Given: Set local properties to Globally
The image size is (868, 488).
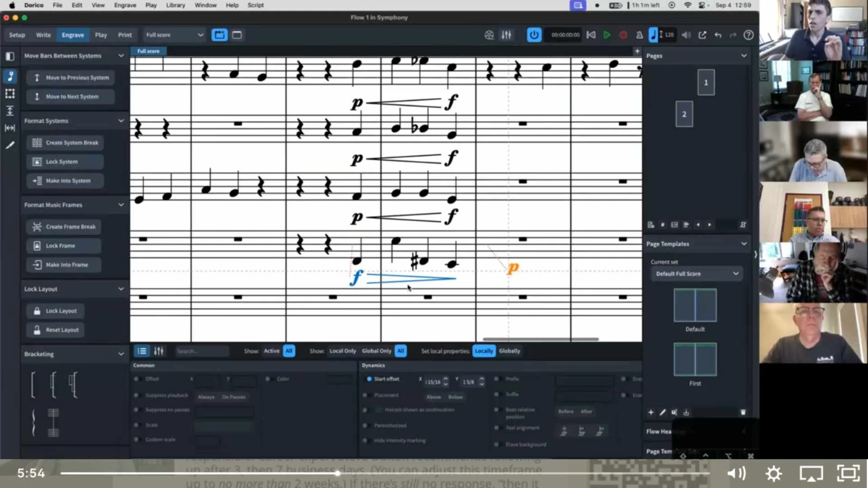Looking at the screenshot, I should pyautogui.click(x=509, y=351).
